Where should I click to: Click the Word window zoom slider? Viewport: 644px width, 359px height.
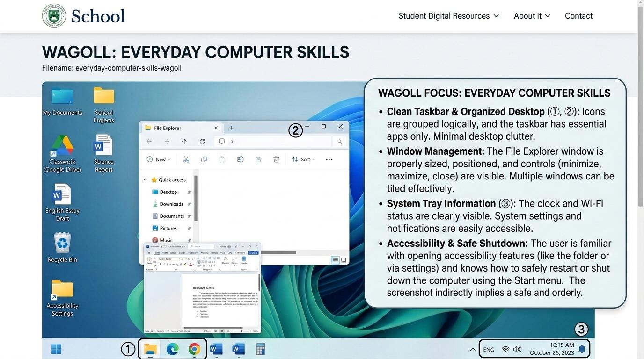tap(242, 331)
